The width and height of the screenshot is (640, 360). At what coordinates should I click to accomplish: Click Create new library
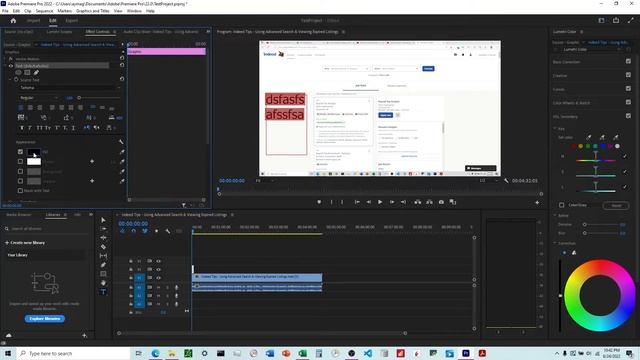coord(25,242)
